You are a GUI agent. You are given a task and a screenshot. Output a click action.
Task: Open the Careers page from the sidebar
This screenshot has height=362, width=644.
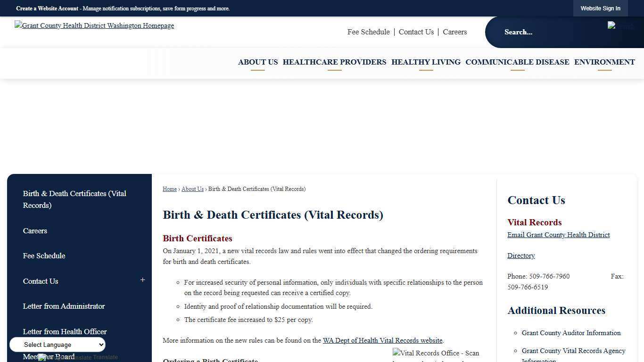(x=35, y=230)
